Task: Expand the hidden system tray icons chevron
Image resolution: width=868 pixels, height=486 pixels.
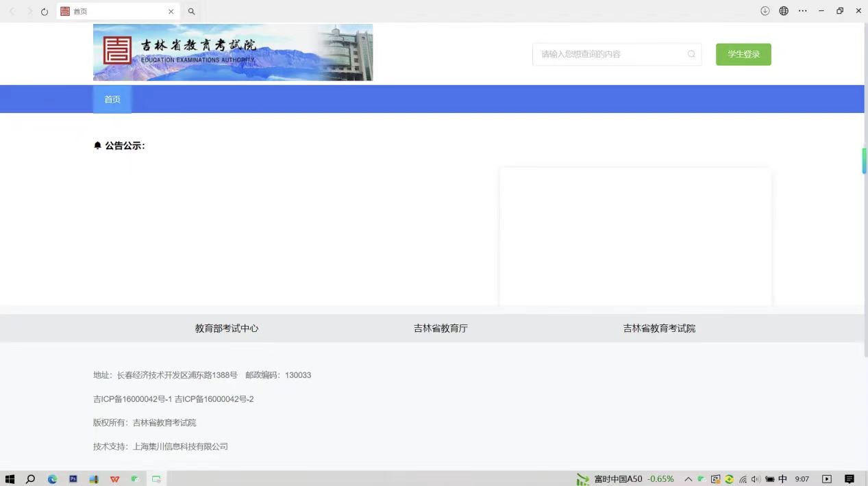Action: point(688,479)
